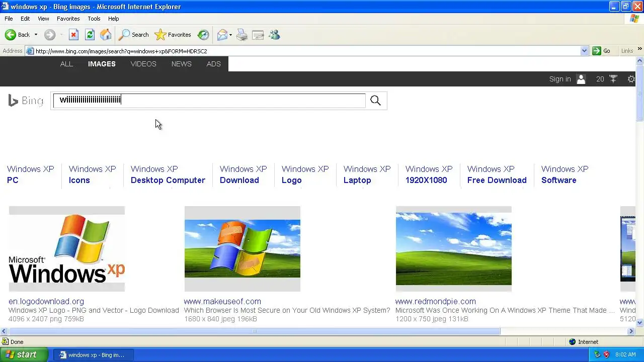
Task: Select Windows XP Desktop Computer suggestion
Action: 168,174
